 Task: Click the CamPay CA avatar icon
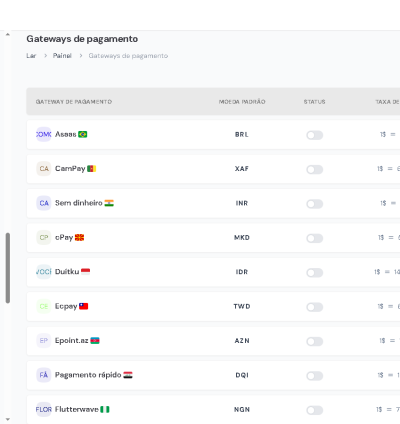point(44,169)
